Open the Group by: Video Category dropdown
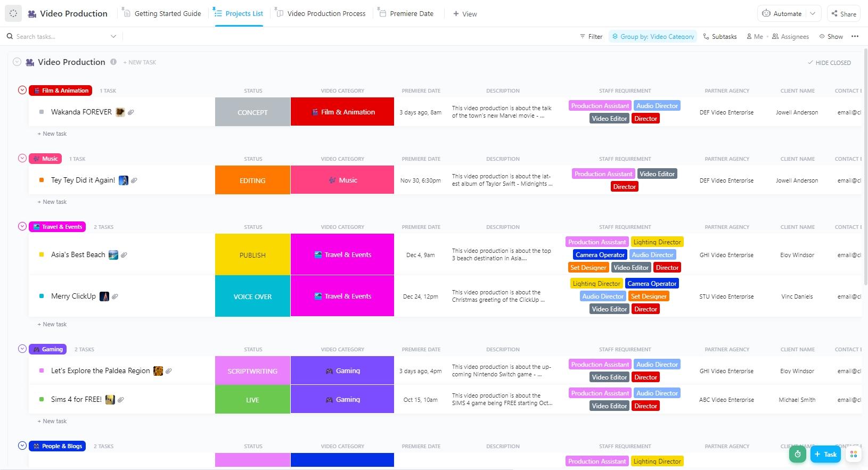The image size is (868, 470). [x=653, y=36]
